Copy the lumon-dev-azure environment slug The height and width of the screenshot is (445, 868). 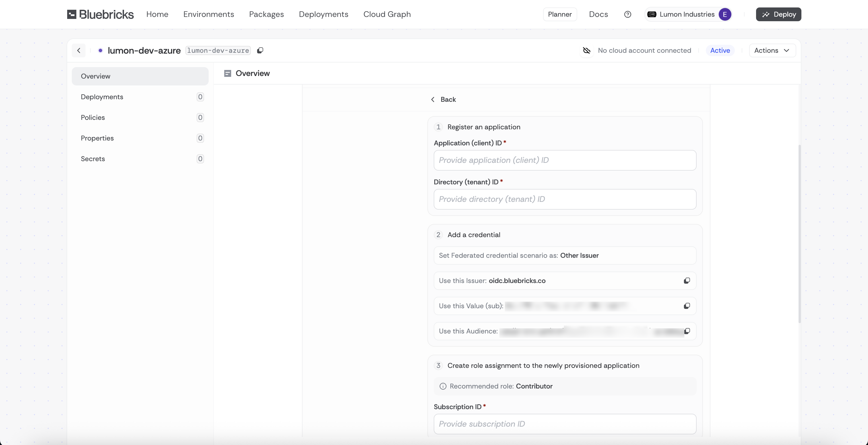pos(260,50)
